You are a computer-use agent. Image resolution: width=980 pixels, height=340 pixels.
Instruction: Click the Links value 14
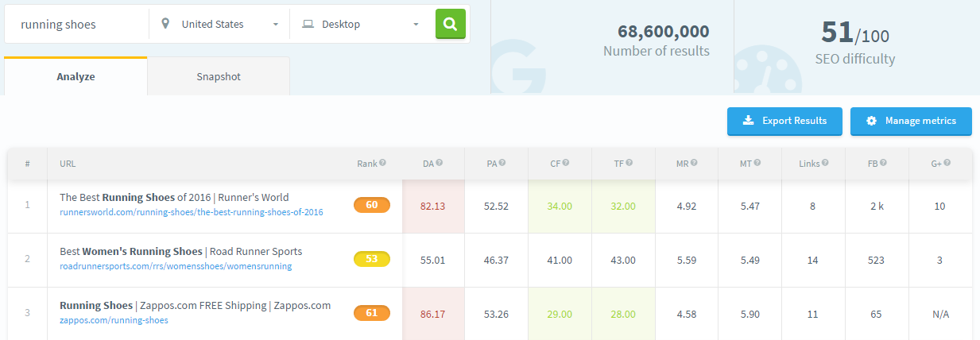(812, 260)
